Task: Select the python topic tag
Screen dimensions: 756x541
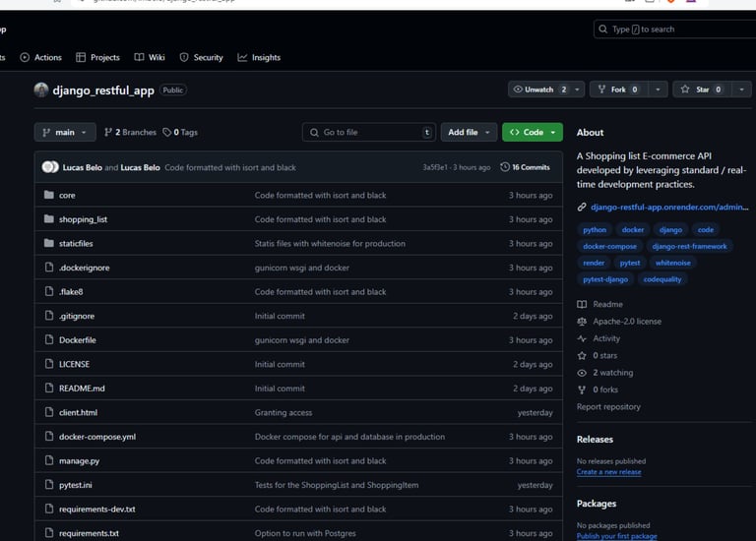Action: point(595,230)
